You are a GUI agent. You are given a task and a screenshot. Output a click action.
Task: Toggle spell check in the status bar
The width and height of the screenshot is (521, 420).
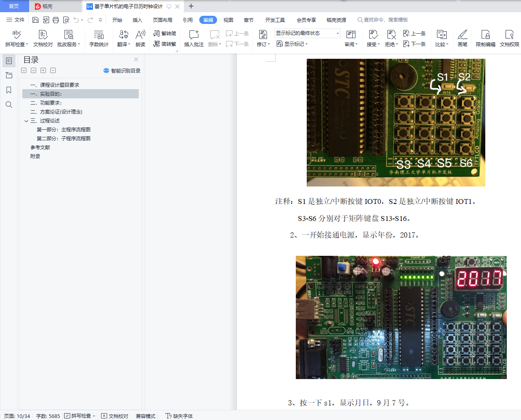[78, 416]
